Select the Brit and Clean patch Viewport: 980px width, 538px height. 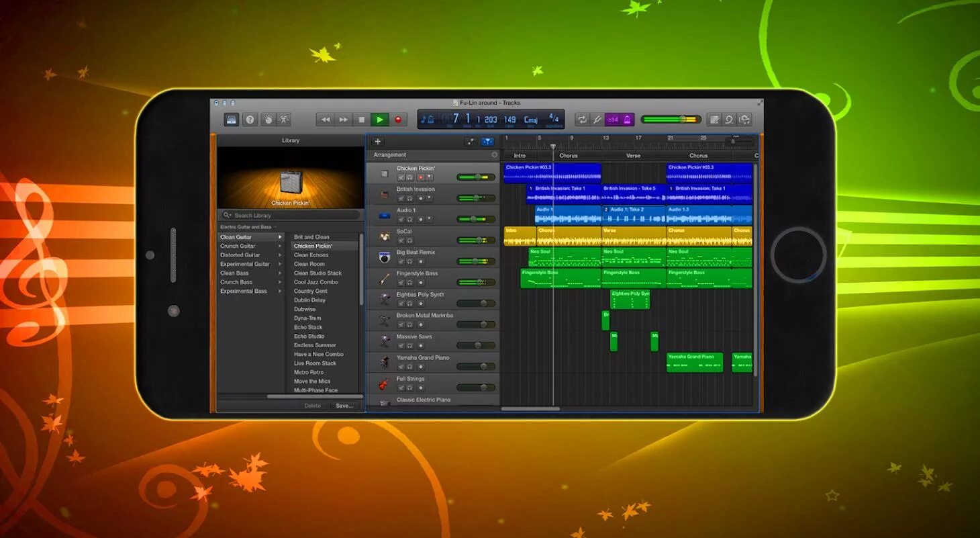click(311, 237)
